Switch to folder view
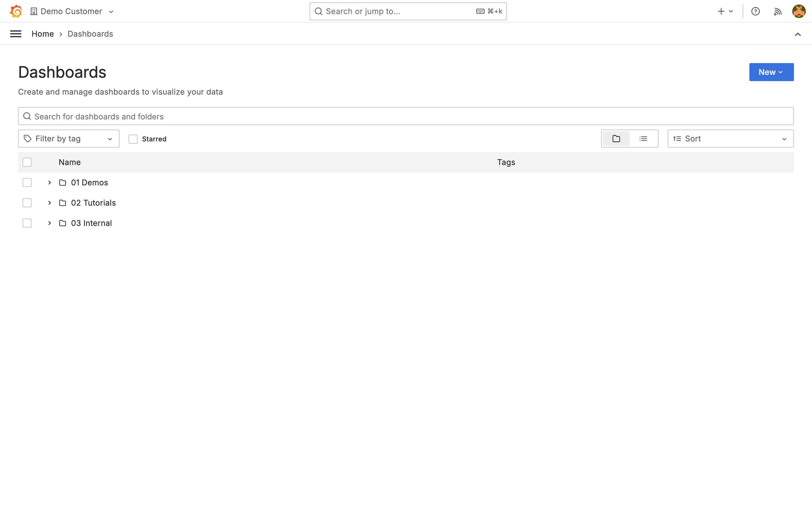 pos(616,139)
